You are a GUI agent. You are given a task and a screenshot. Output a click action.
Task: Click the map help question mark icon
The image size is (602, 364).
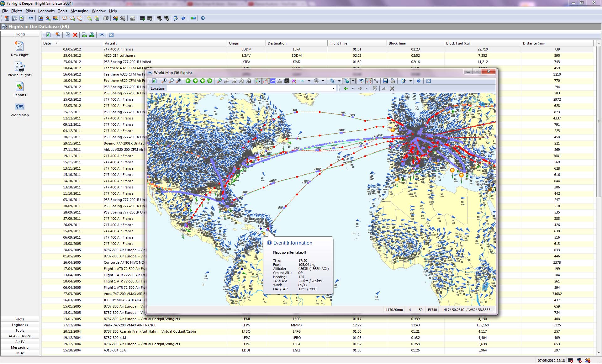pos(419,81)
